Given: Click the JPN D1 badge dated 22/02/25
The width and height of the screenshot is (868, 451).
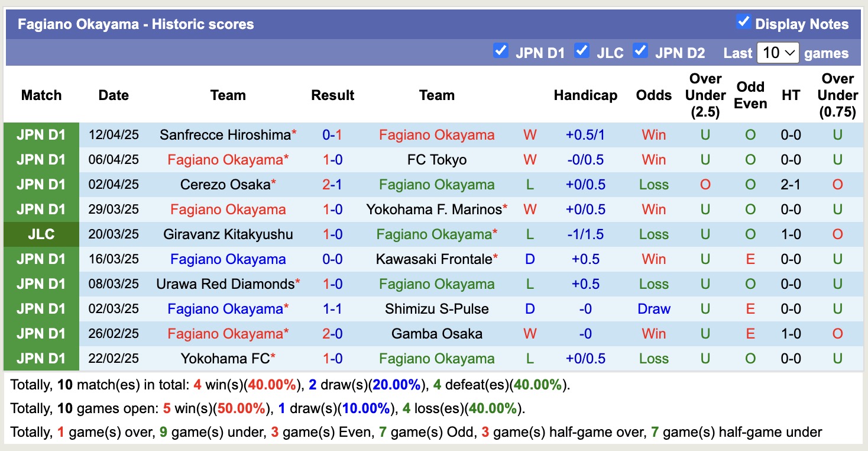Looking at the screenshot, I should click(41, 358).
